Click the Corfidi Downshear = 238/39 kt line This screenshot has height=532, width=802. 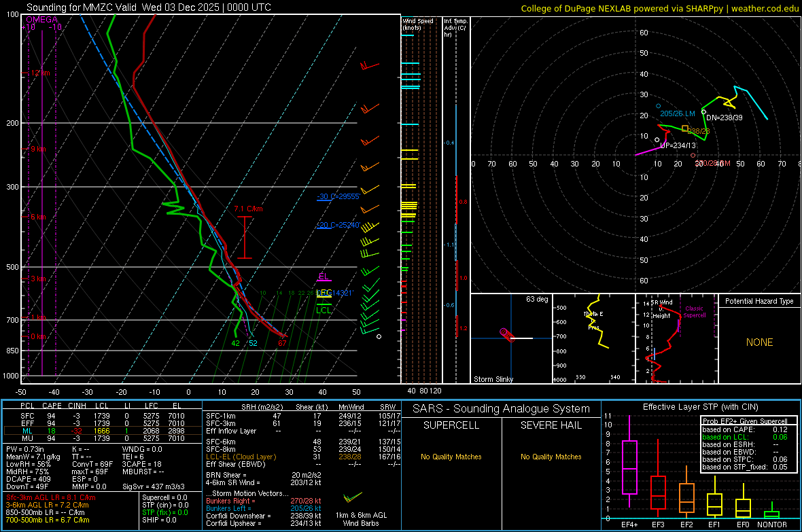(x=264, y=516)
